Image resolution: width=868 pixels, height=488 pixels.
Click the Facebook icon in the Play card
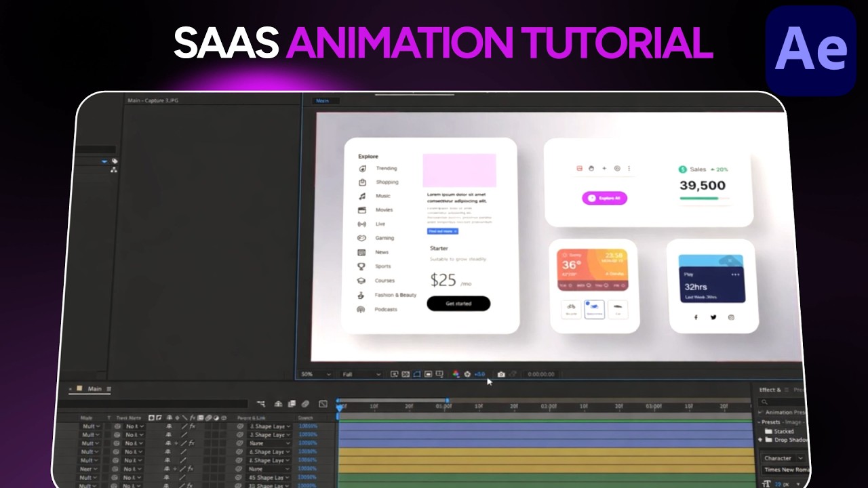(x=696, y=317)
